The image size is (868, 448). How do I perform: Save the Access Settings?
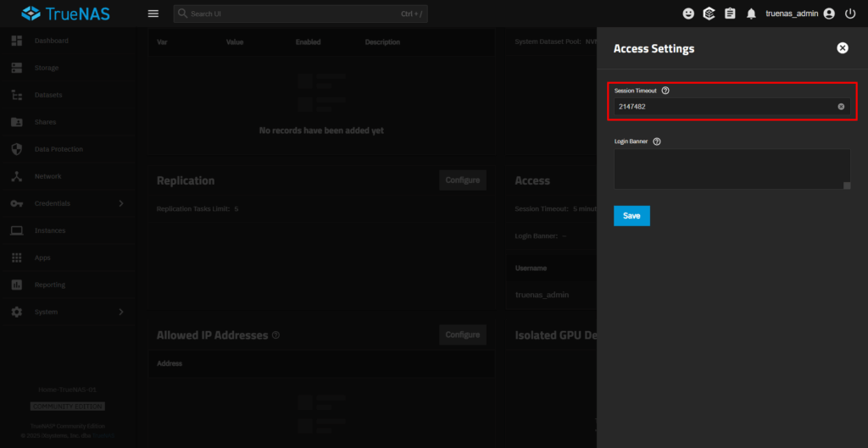[632, 216]
